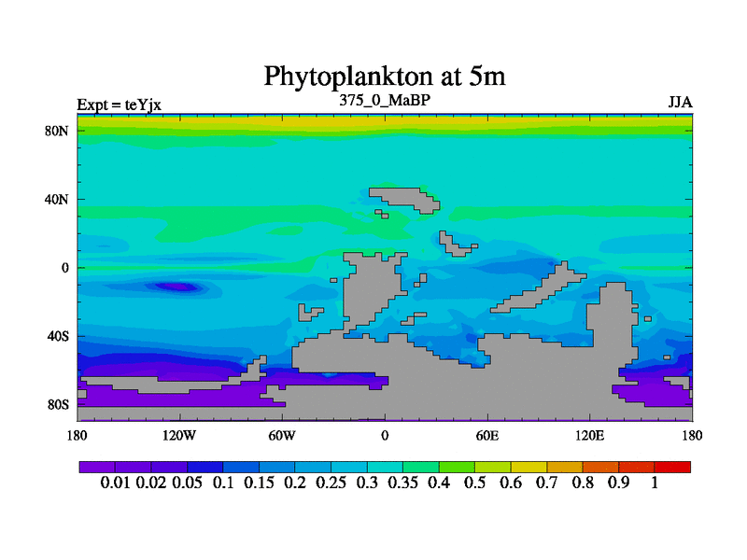Viewport: 747px width, 560px height.
Task: Click the '375_0_MaBP' subtitle text
Action: [384, 99]
